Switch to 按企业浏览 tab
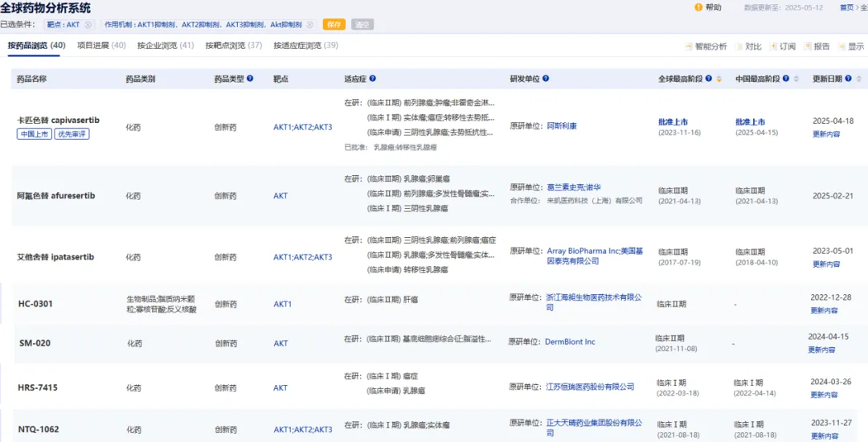This screenshot has width=868, height=442. click(x=165, y=46)
